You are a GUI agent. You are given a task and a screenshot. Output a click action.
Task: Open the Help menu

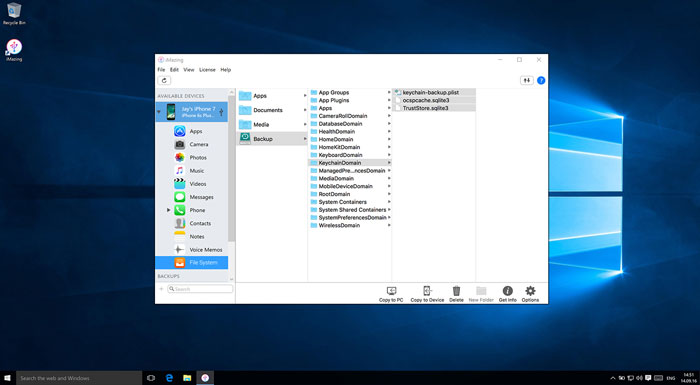point(225,70)
